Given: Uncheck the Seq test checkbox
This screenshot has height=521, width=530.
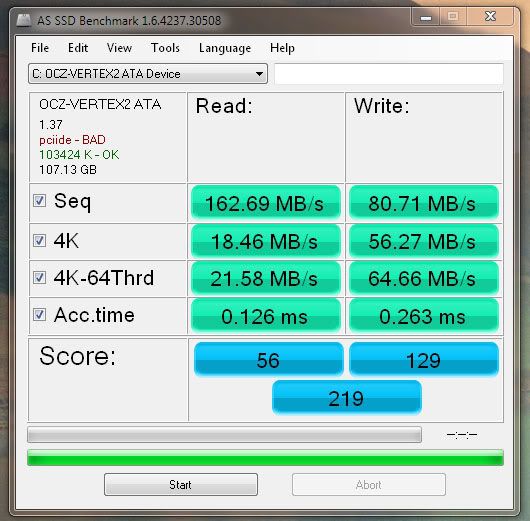Looking at the screenshot, I should pos(40,200).
